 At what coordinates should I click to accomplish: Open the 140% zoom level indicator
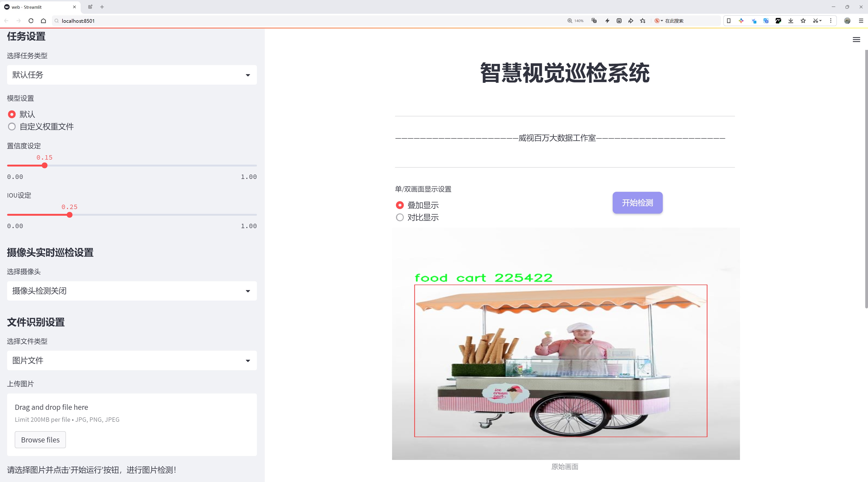click(x=575, y=20)
